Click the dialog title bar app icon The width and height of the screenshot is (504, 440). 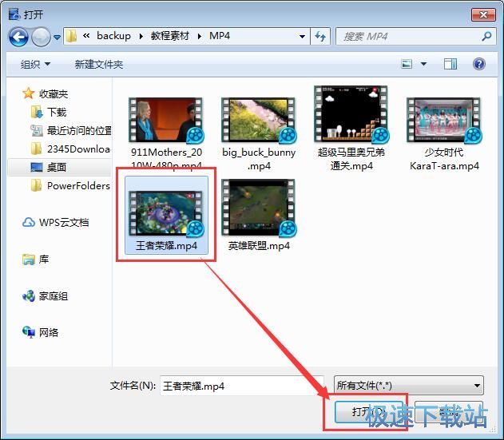(x=14, y=14)
